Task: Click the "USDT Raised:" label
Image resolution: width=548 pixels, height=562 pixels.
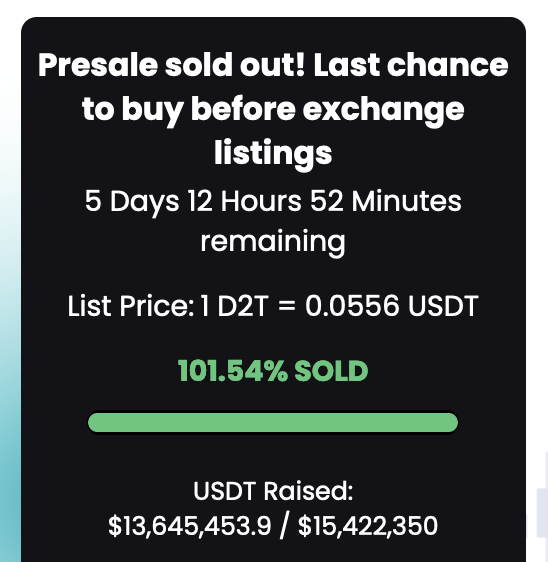Action: coord(273,491)
